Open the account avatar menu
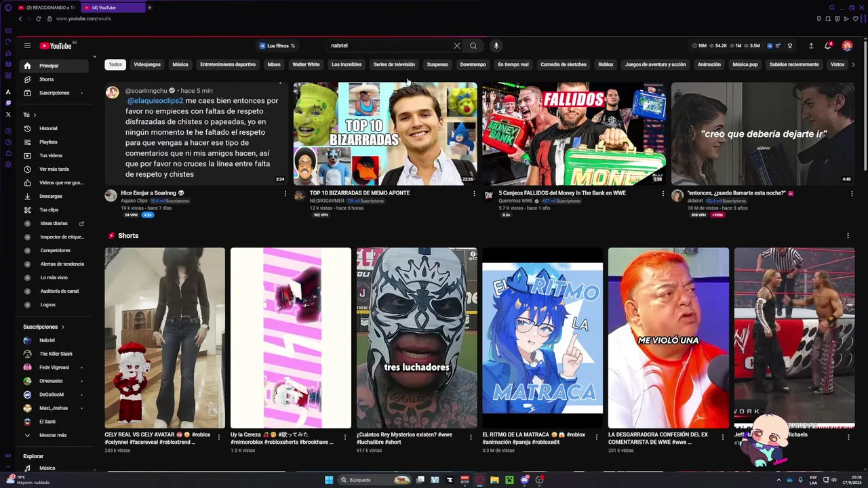 (x=847, y=45)
